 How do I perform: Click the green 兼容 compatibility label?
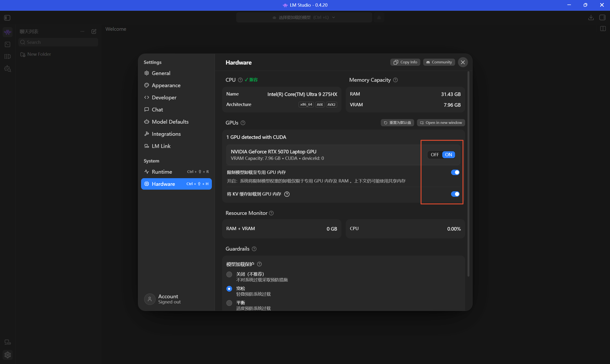[251, 80]
